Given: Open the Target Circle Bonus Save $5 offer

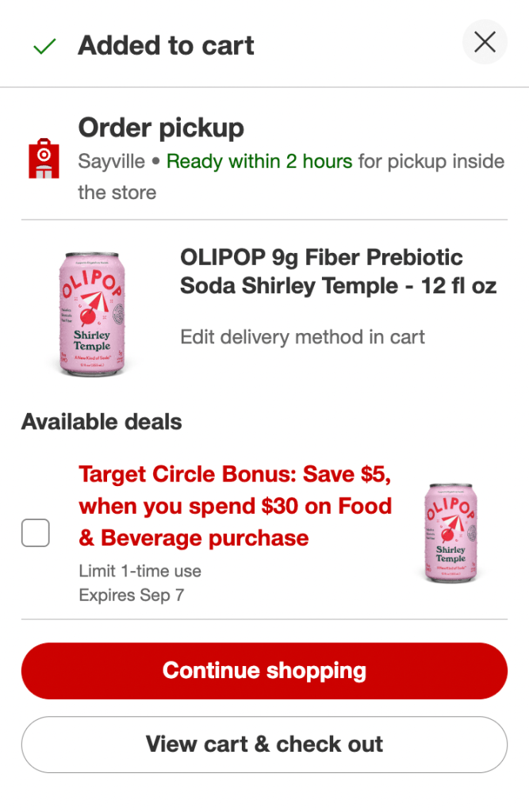Looking at the screenshot, I should (236, 506).
